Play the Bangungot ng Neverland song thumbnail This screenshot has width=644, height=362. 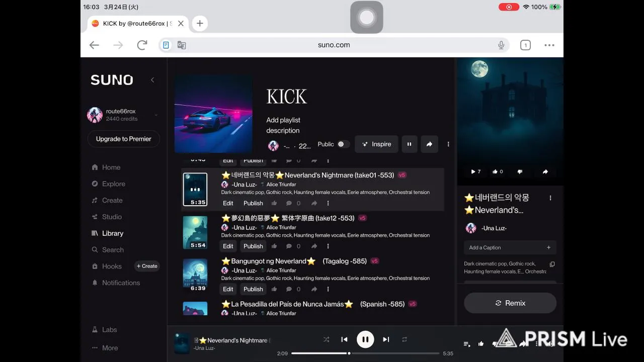(x=195, y=276)
